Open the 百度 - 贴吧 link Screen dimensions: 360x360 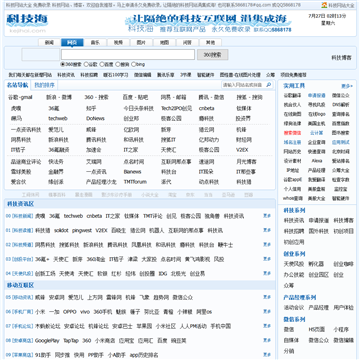[x=135, y=98]
